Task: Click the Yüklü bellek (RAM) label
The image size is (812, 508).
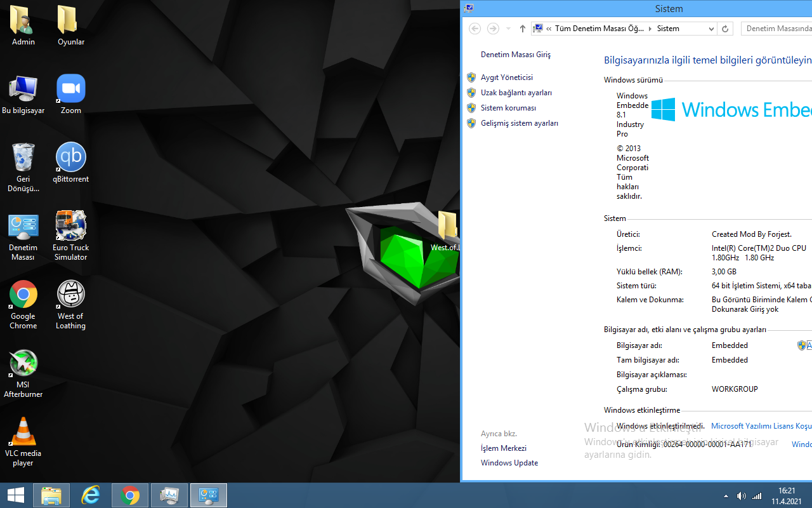Action: point(649,272)
